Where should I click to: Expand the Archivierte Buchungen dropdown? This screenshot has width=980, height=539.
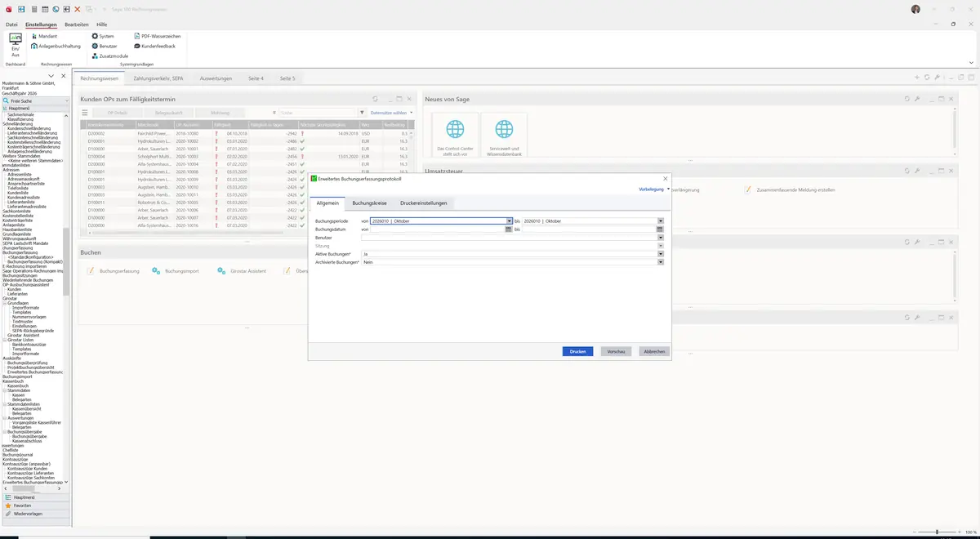click(661, 262)
